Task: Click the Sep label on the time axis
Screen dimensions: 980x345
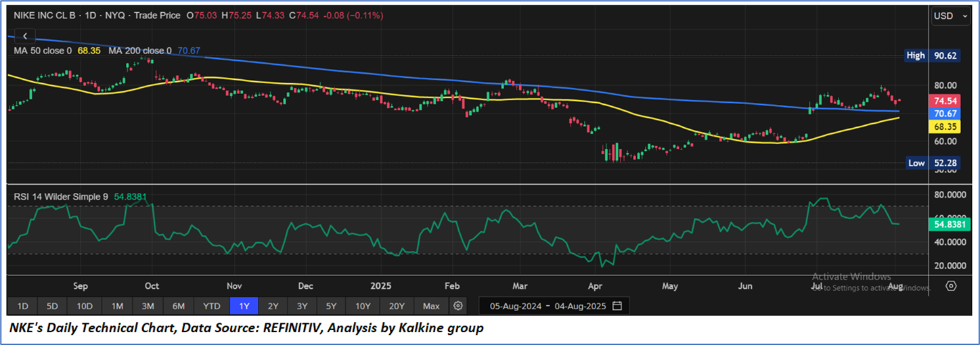Action: point(80,285)
